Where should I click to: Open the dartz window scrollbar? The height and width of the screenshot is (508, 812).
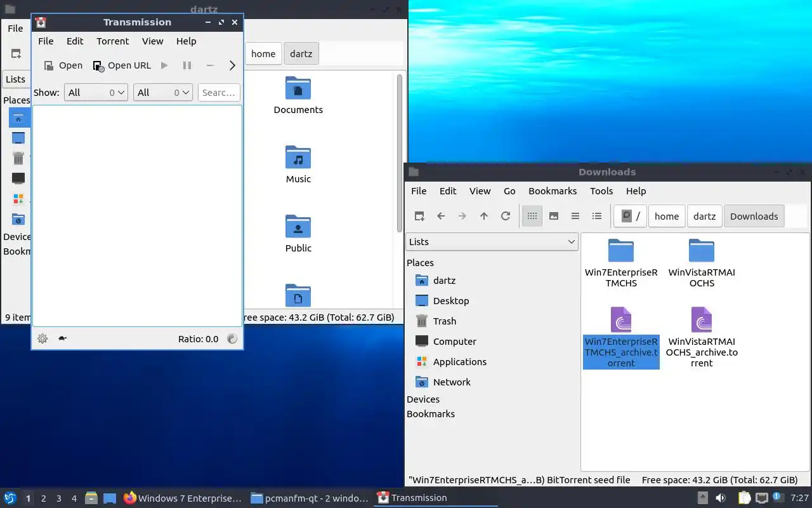(x=400, y=152)
